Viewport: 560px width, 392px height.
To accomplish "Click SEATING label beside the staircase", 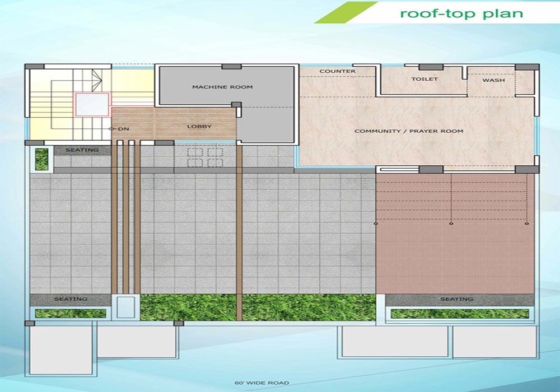I will tap(82, 150).
